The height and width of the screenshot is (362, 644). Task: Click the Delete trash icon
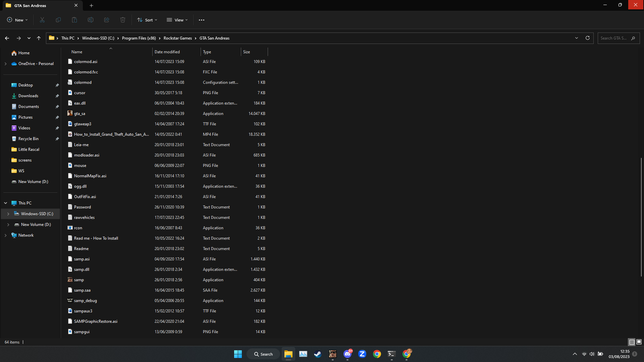pos(123,20)
